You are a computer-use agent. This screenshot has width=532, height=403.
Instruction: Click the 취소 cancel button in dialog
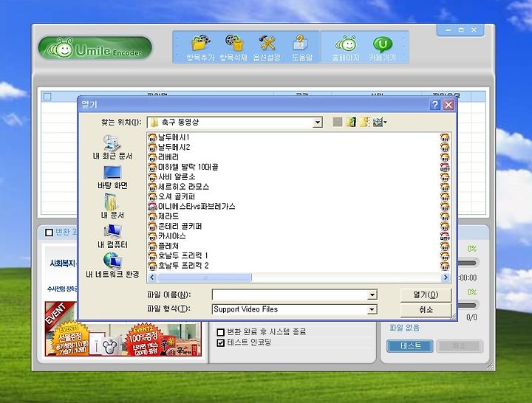pos(426,310)
